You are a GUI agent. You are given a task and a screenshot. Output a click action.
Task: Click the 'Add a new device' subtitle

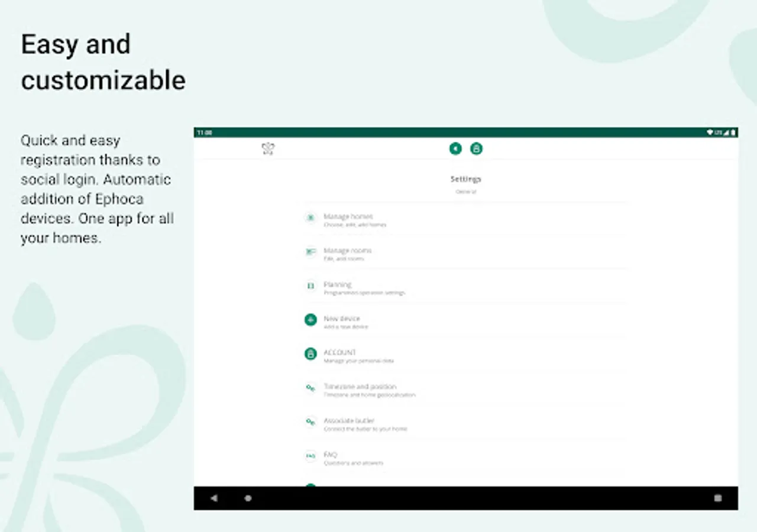point(346,327)
